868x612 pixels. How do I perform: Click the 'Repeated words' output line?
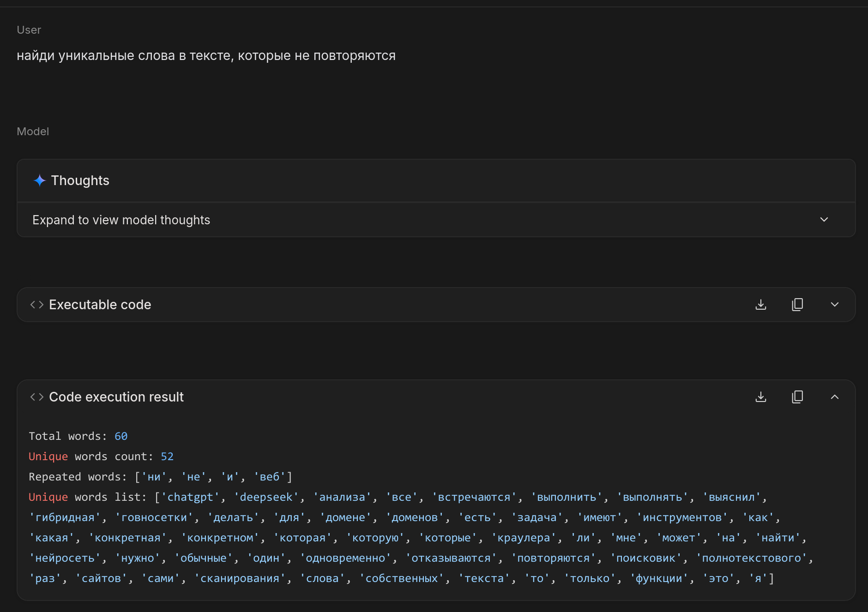click(x=160, y=477)
